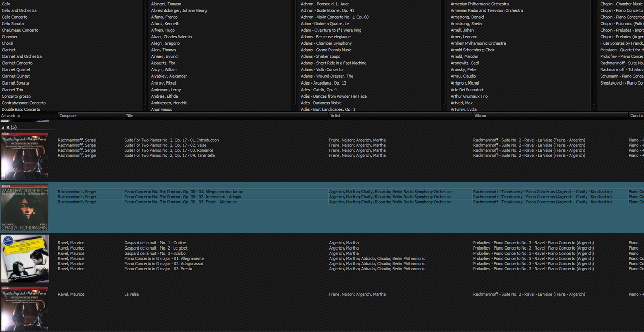Select Adam - Diable a Quatre, Le

pyautogui.click(x=325, y=23)
